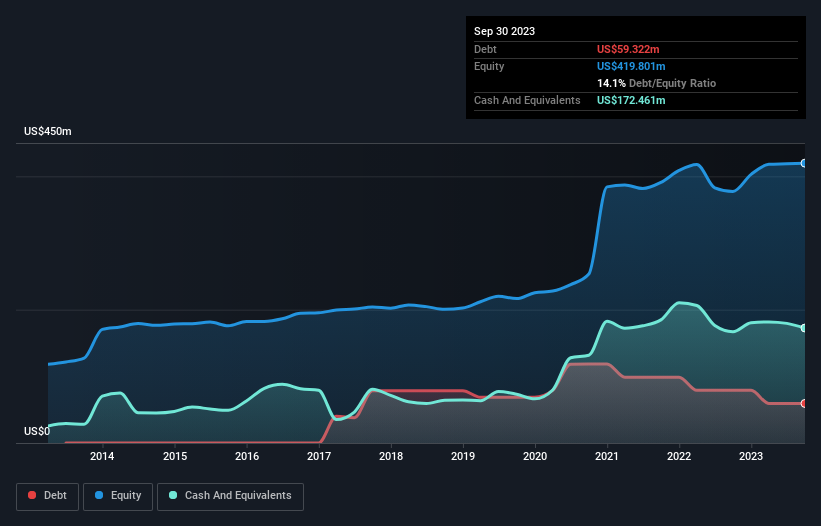Select the Debt endpoint marker on chart
Viewport: 821px width, 526px height.
[x=804, y=404]
